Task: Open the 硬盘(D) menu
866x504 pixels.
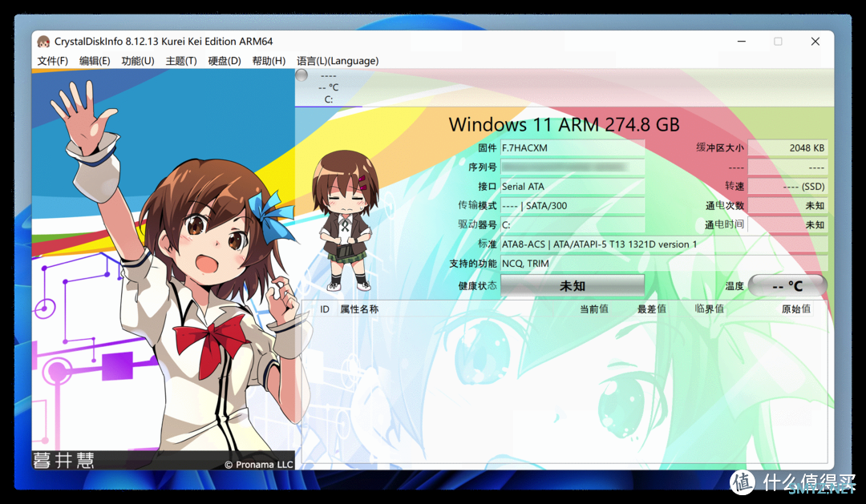Action: pyautogui.click(x=225, y=61)
